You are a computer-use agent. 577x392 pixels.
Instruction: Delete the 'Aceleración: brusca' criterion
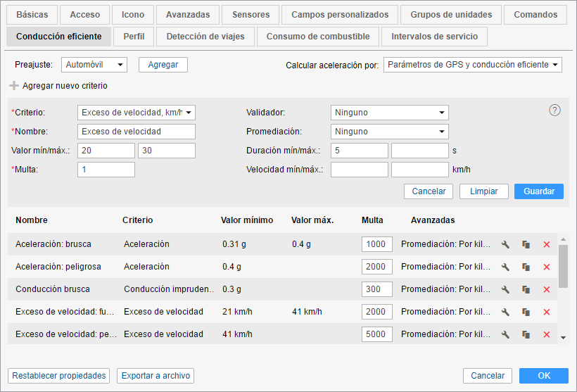tap(547, 245)
